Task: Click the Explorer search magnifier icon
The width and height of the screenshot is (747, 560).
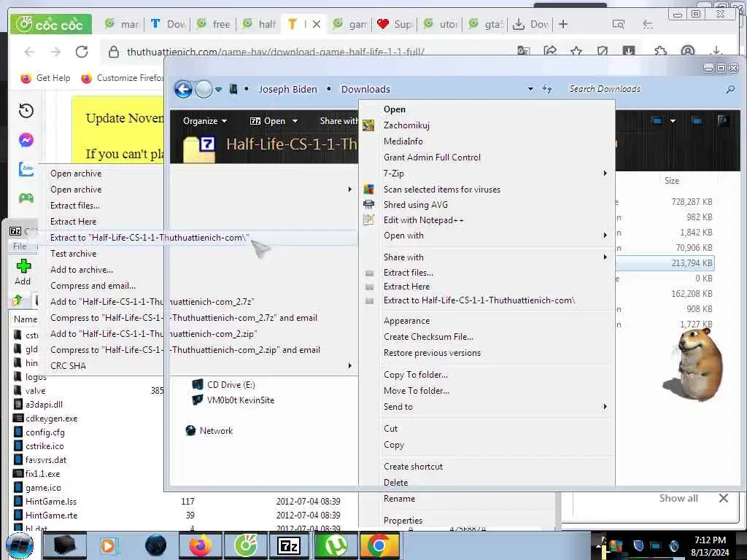Action: coord(729,89)
